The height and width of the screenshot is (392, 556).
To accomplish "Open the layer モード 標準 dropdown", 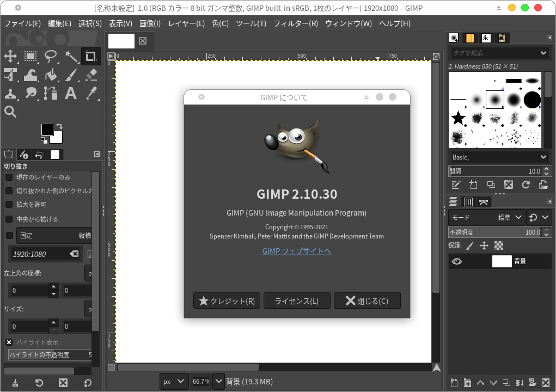I will tap(486, 217).
